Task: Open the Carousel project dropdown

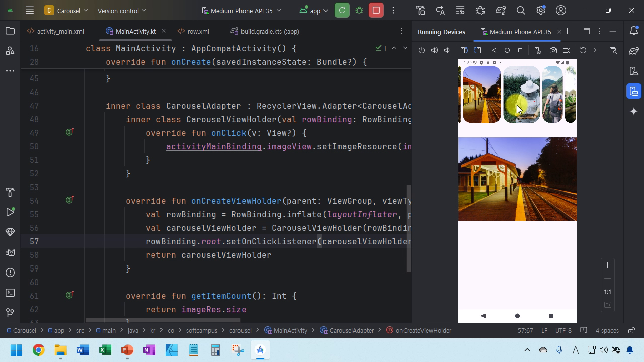Action: coord(66,10)
